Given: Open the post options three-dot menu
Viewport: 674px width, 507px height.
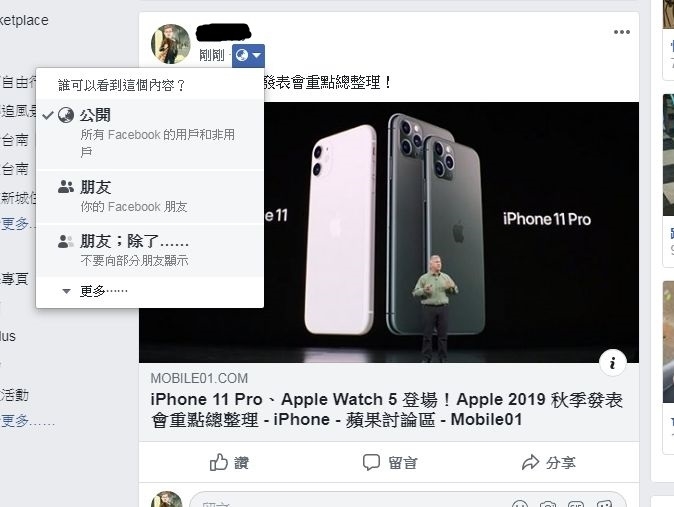Looking at the screenshot, I should (622, 32).
